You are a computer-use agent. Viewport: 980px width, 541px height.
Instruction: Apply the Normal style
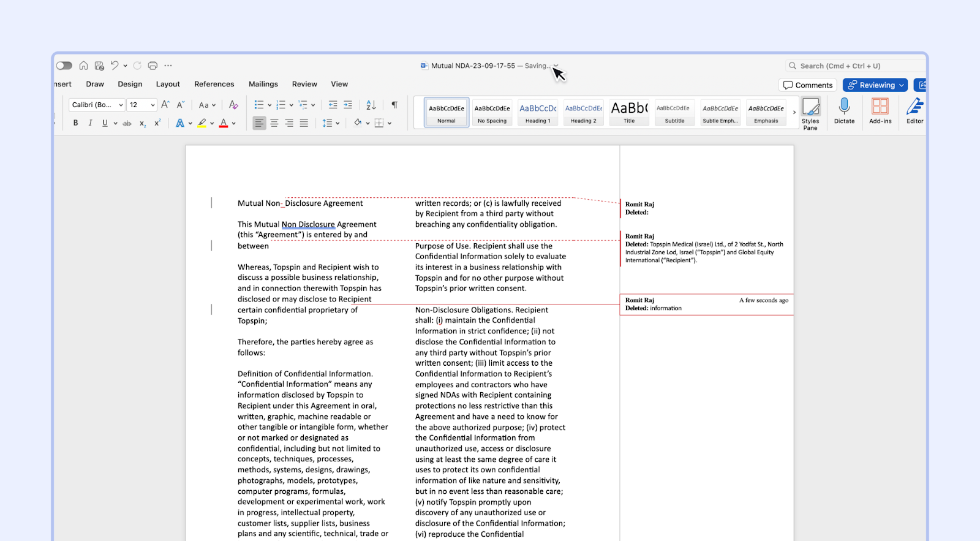point(447,112)
